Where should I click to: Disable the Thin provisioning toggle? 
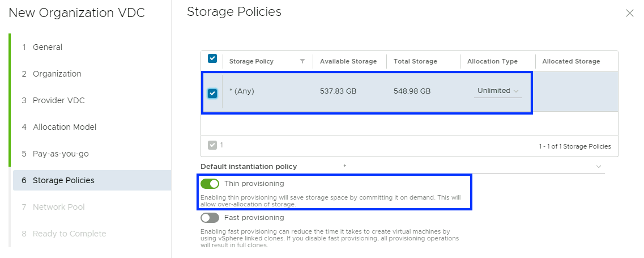[210, 184]
